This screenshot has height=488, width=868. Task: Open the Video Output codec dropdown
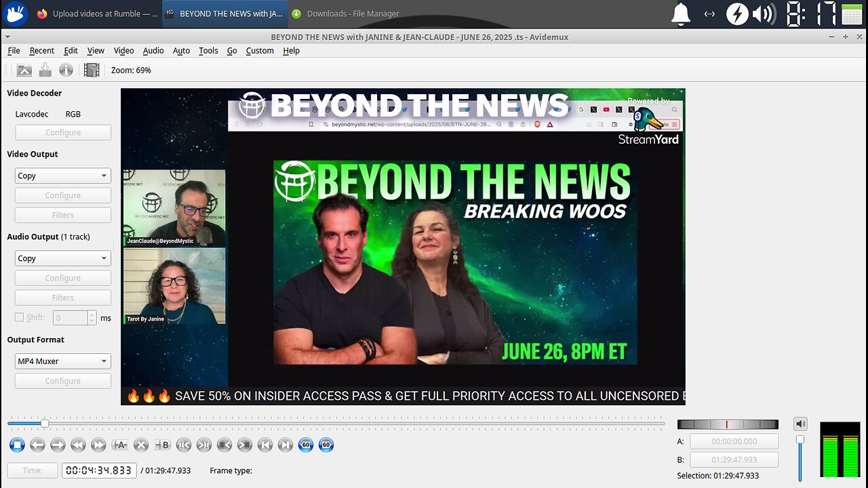pyautogui.click(x=63, y=176)
